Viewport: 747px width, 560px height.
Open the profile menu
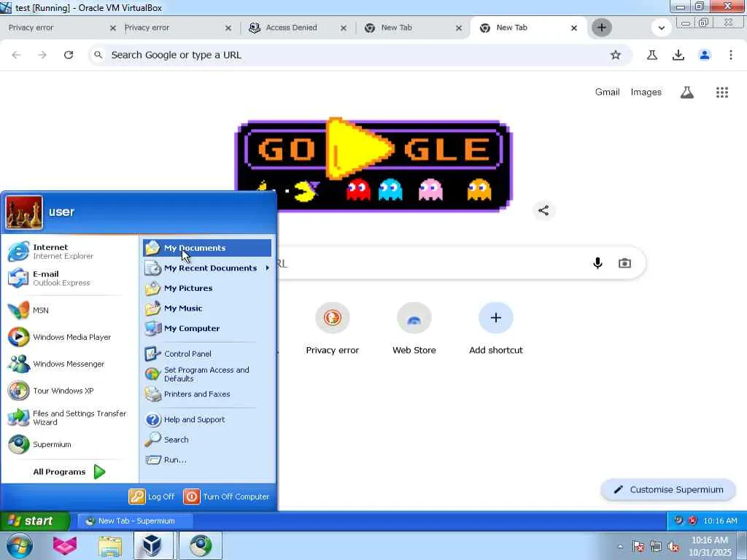(x=705, y=55)
